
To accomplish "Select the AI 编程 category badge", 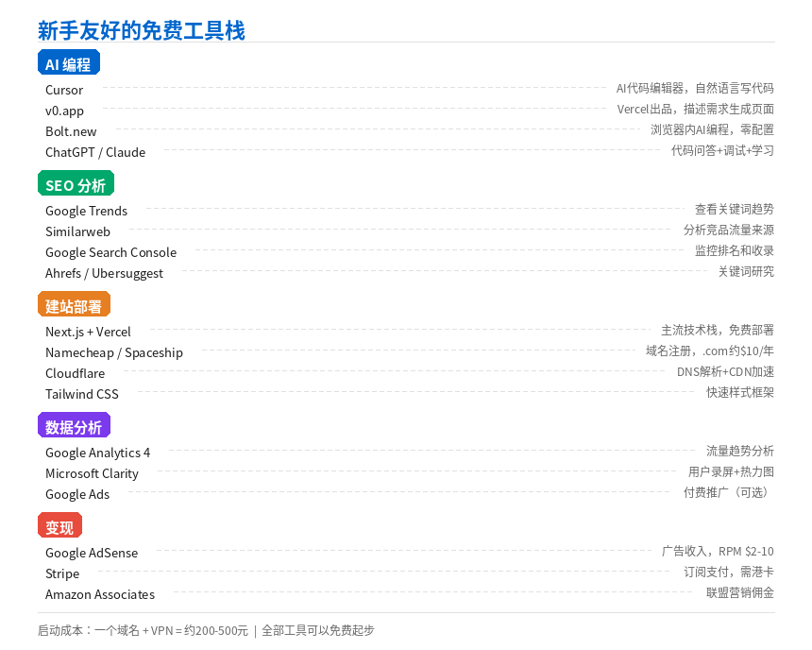I will 69,62.
